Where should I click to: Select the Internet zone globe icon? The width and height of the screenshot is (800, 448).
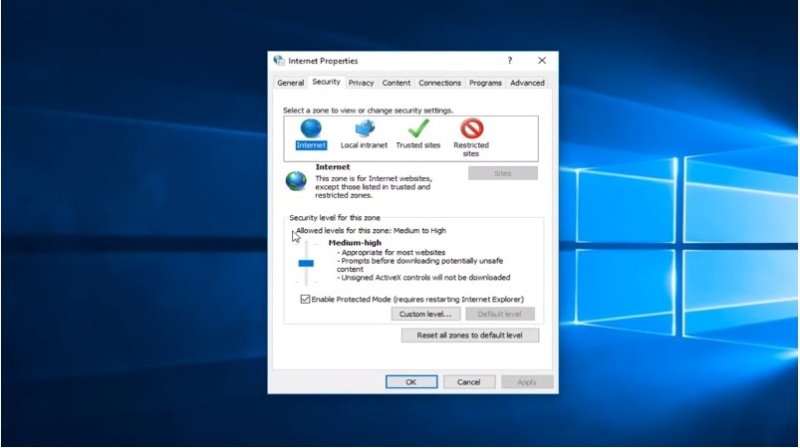(311, 129)
